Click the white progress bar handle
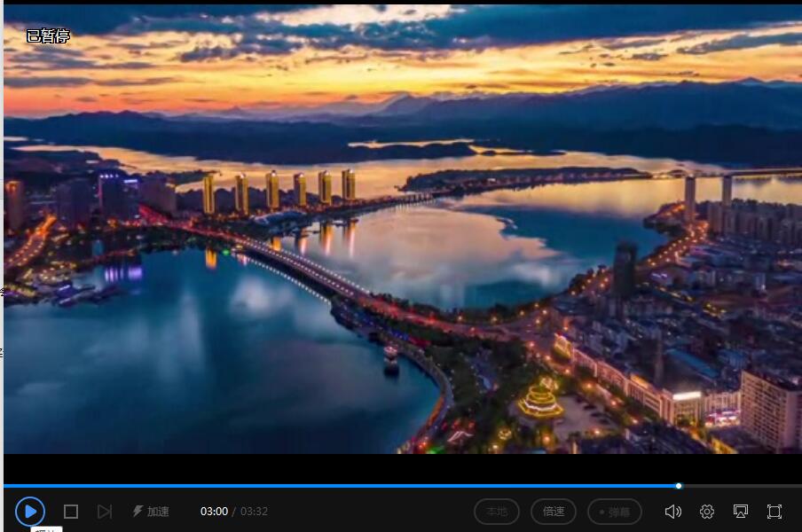 click(x=679, y=486)
